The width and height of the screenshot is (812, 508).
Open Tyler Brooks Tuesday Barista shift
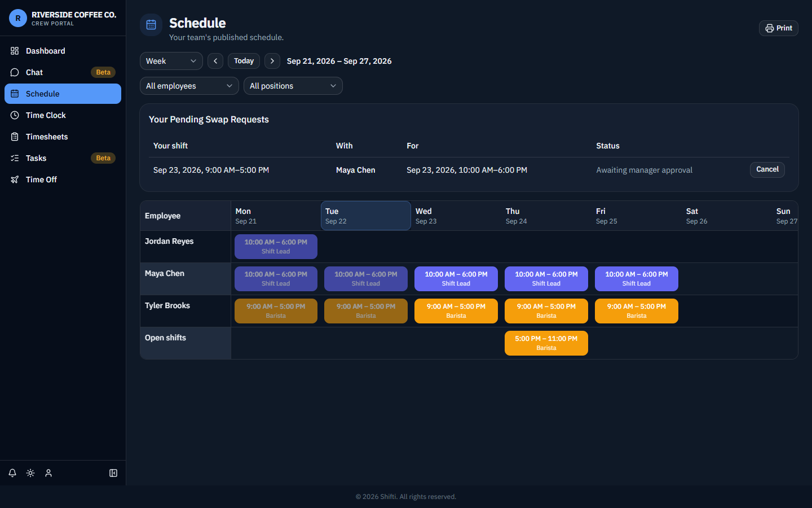click(x=366, y=311)
